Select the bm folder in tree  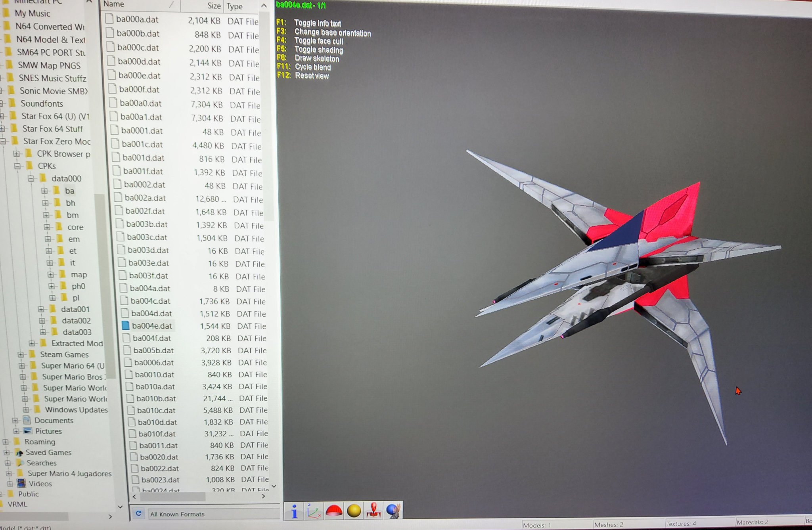(72, 215)
